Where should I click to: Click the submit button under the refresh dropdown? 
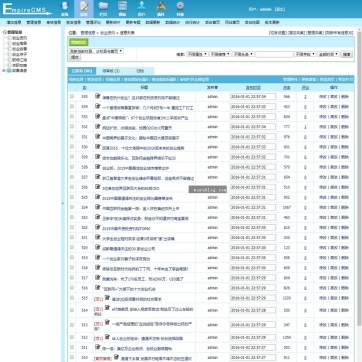tap(75, 57)
